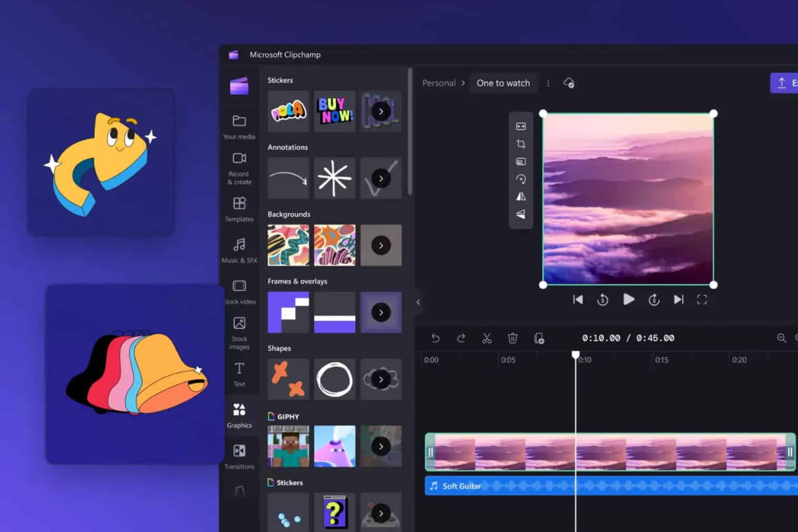The height and width of the screenshot is (532, 798).
Task: Click the Clipchamp home logo icon
Action: coord(239,86)
